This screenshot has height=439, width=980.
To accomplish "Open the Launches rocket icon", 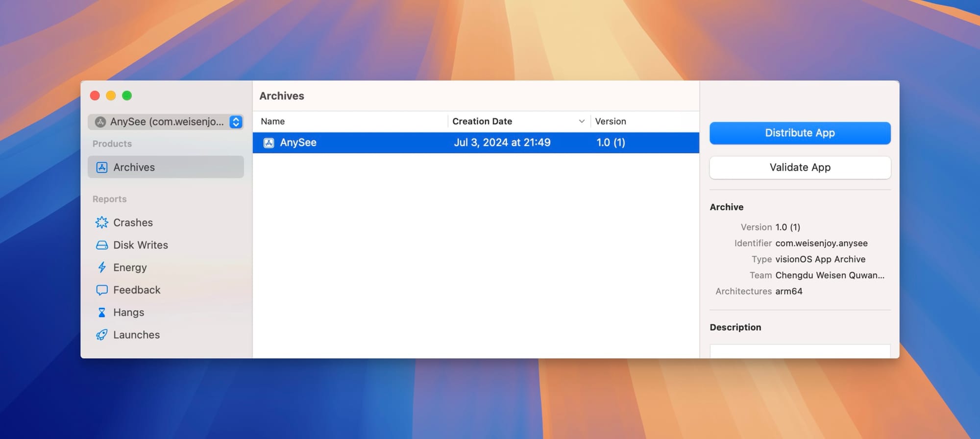I will click(x=101, y=335).
